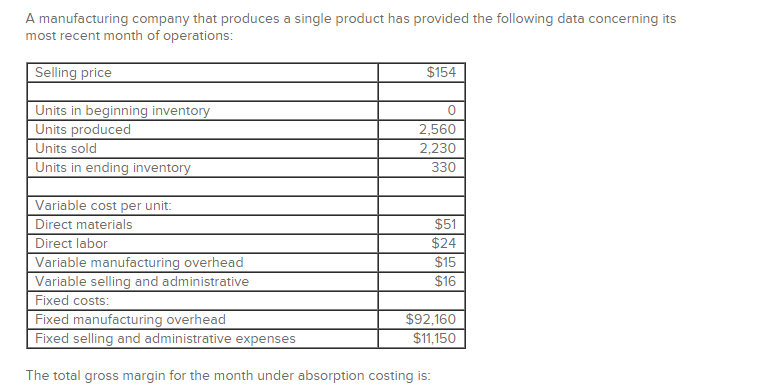This screenshot has width=769, height=386.
Task: Click the Fixed costs heading cell
Action: (x=202, y=300)
